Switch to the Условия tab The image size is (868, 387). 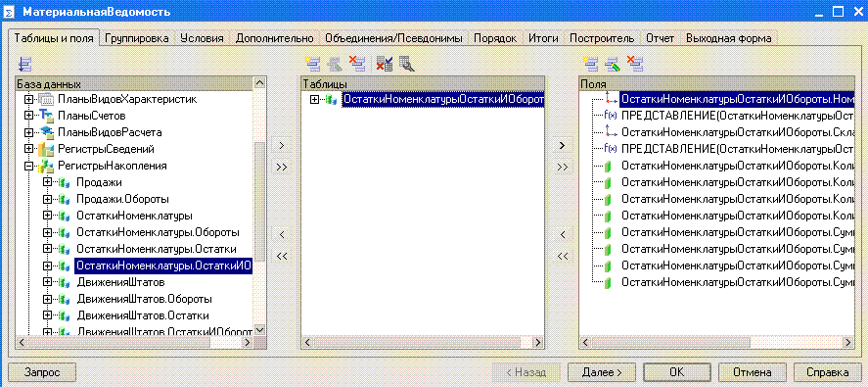pyautogui.click(x=202, y=38)
